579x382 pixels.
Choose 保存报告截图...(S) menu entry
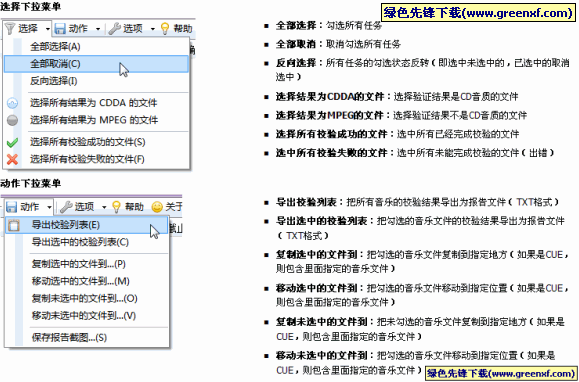(x=87, y=338)
